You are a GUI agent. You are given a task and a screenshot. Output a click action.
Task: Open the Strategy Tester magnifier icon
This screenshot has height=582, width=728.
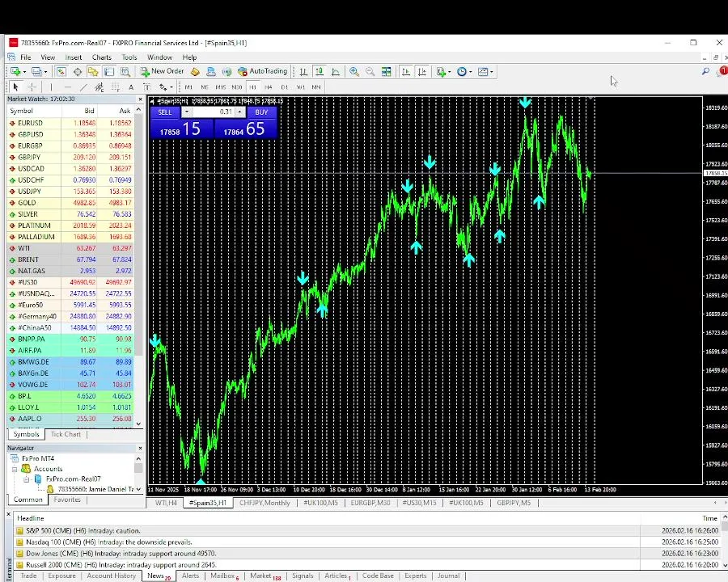(x=125, y=71)
